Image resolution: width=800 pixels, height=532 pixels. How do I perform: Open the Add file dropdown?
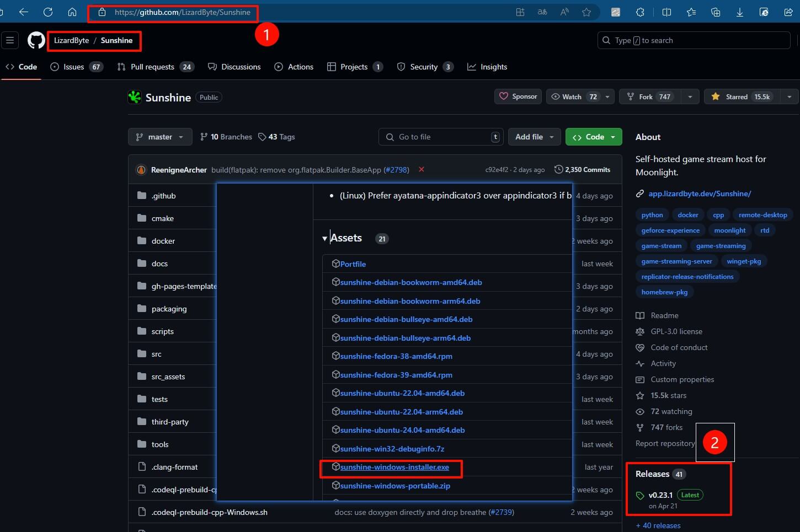pos(535,137)
